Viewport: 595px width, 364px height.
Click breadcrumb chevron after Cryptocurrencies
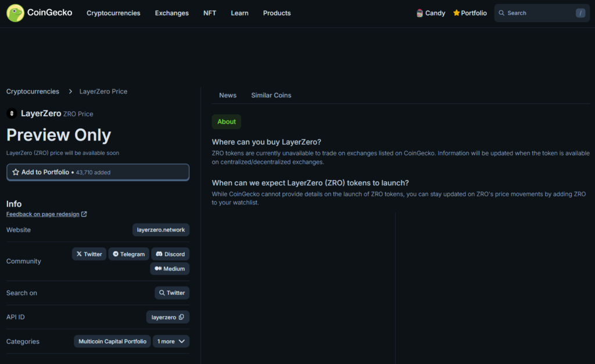pyautogui.click(x=70, y=91)
